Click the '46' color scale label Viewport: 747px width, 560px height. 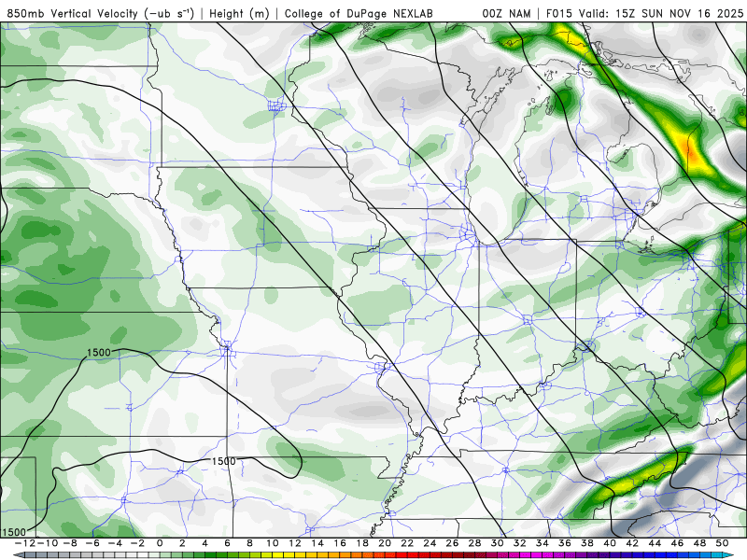pos(678,543)
